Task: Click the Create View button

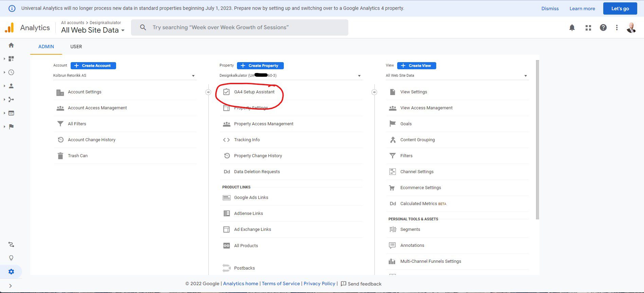Action: pos(417,66)
